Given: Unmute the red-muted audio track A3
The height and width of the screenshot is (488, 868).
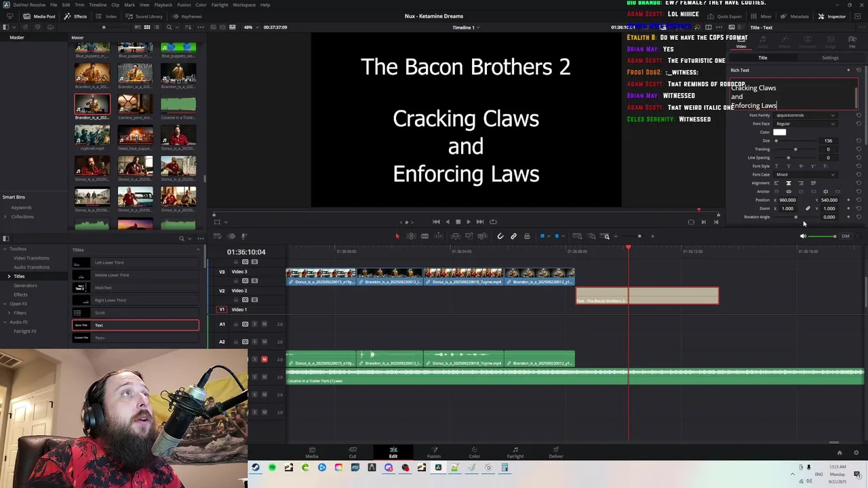Looking at the screenshot, I should coord(264,359).
